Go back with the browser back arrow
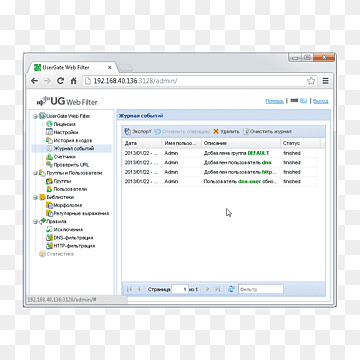Viewport: 360px width, 360px height. click(34, 81)
